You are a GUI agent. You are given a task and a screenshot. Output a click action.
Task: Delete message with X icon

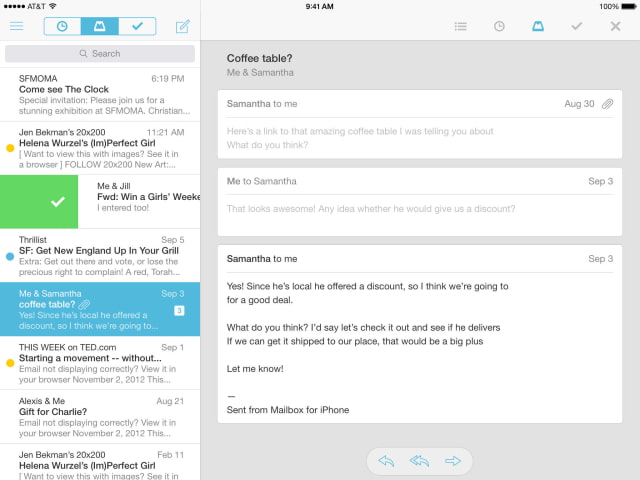point(615,26)
